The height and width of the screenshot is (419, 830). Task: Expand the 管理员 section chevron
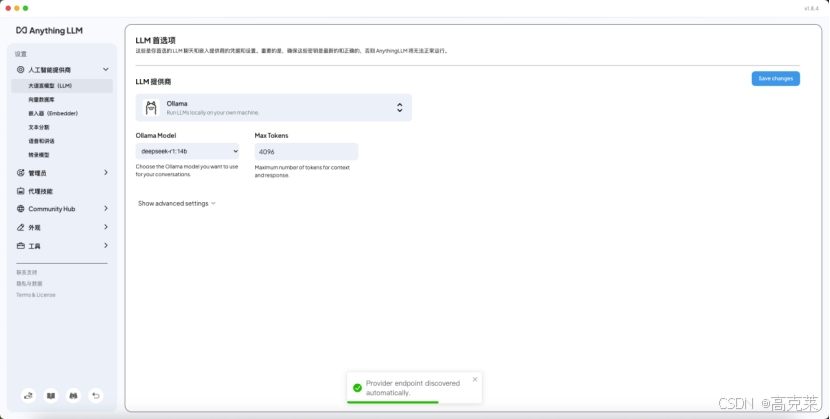coord(106,172)
